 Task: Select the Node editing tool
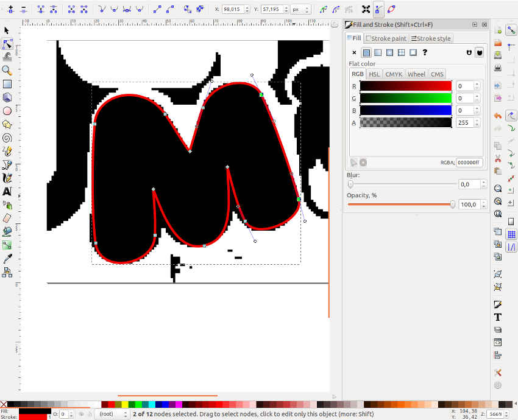7,44
